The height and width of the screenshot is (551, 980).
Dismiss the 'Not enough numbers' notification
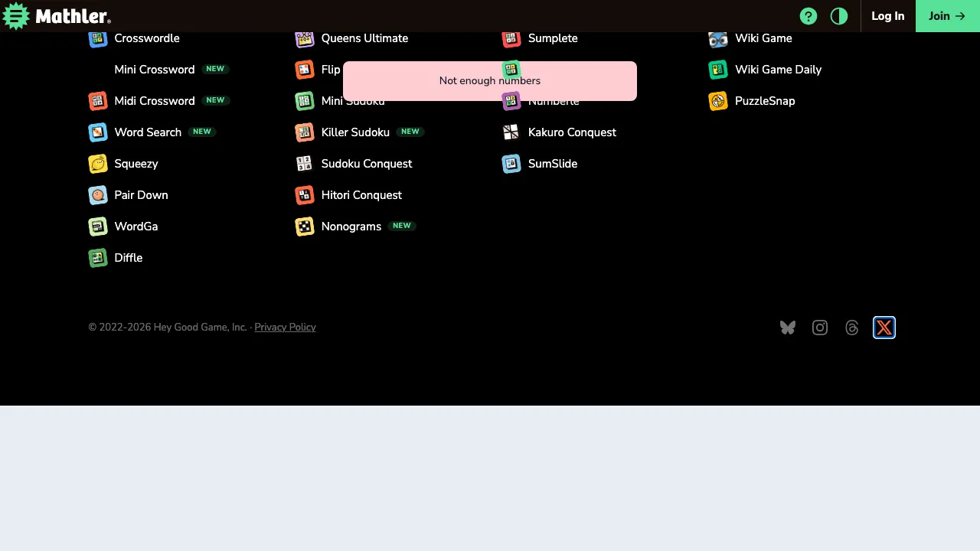(490, 81)
